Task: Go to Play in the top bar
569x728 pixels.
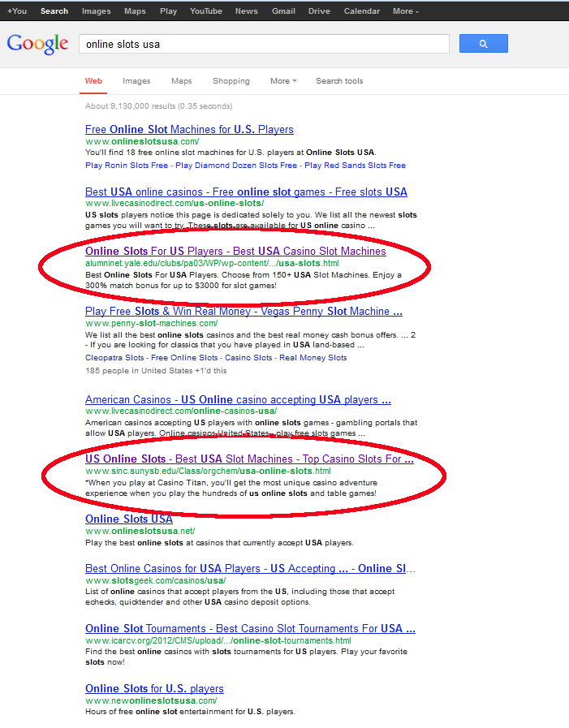Action: 168,11
